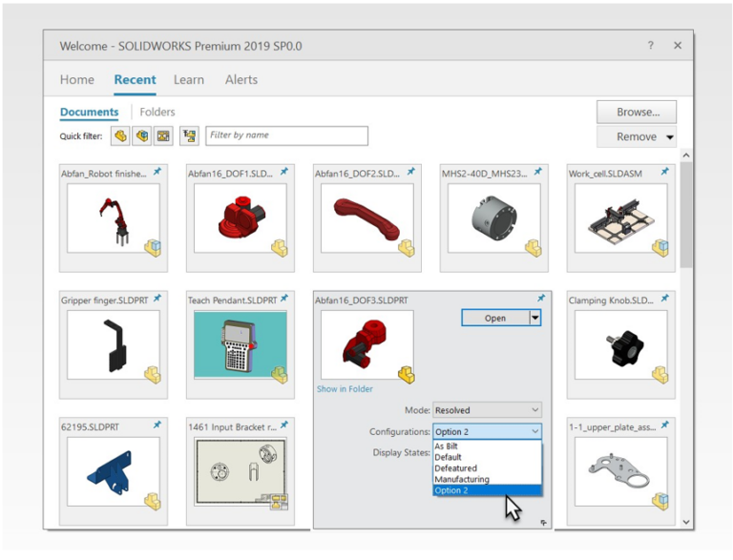Screen dimensions: 733x560
Task: Pin the Work_cell.SLDASM document
Action: (x=664, y=173)
